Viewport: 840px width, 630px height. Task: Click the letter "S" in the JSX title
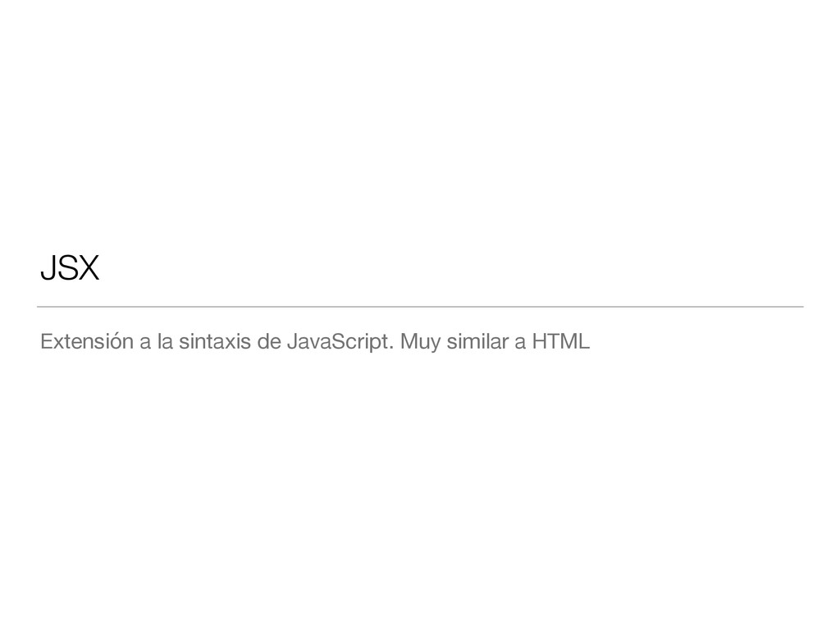[x=66, y=268]
